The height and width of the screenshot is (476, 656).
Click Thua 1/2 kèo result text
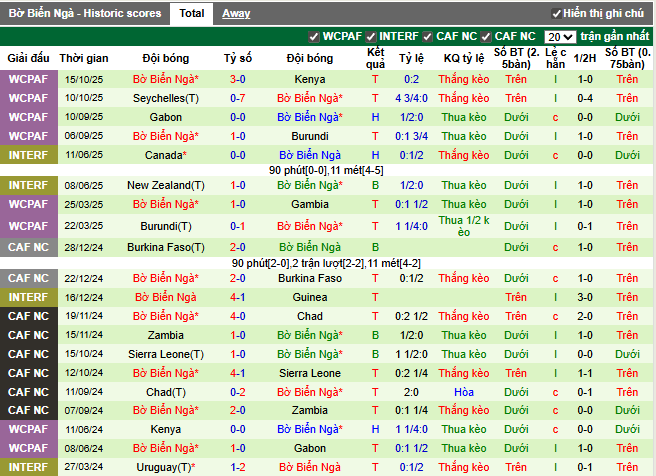point(464,226)
